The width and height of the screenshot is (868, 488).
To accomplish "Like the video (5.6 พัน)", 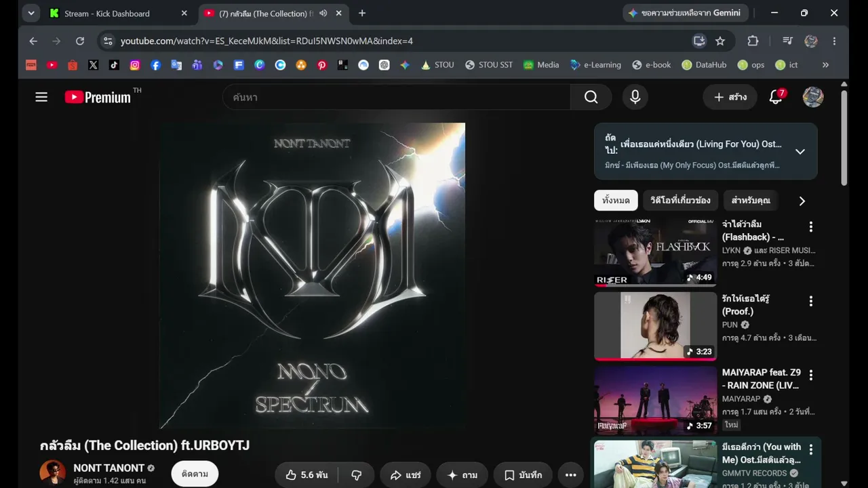I will click(307, 475).
